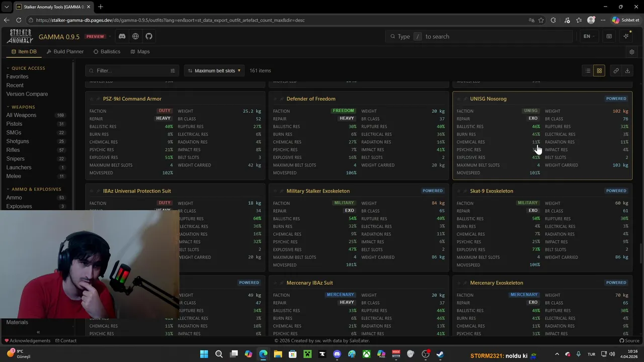This screenshot has height=362, width=644.
Task: Select Snipers category
Action: tap(35, 159)
